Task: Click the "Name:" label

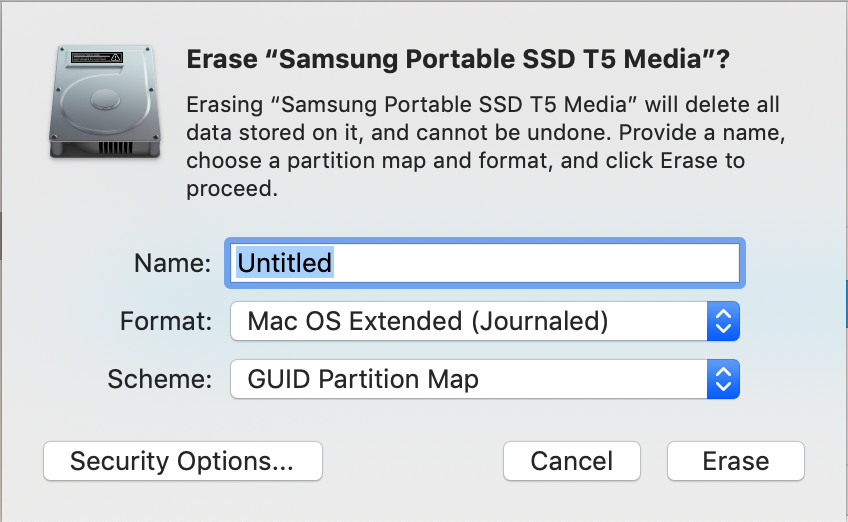Action: pyautogui.click(x=172, y=263)
